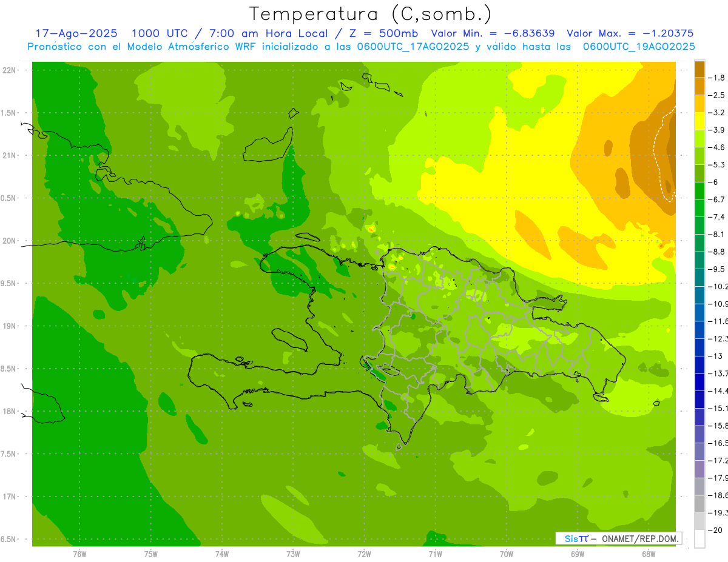Click the "Temperatura (C,somb.)" chart title
728x562 pixels.
click(x=371, y=14)
